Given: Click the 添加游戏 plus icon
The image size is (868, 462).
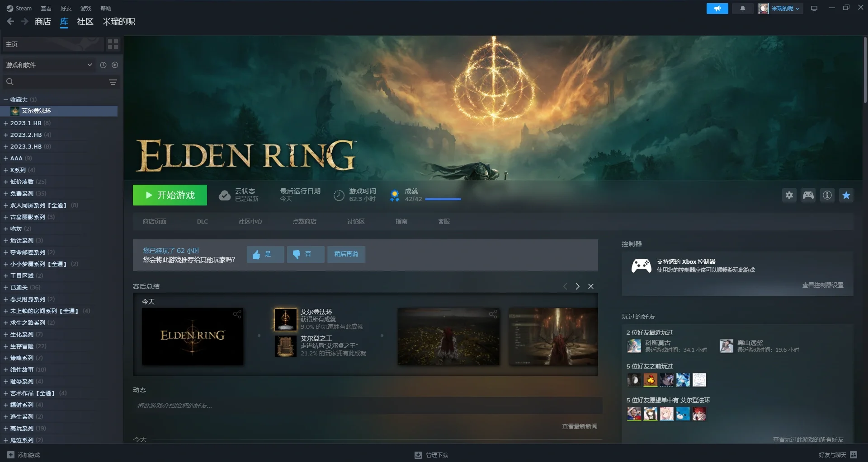Looking at the screenshot, I should (11, 455).
